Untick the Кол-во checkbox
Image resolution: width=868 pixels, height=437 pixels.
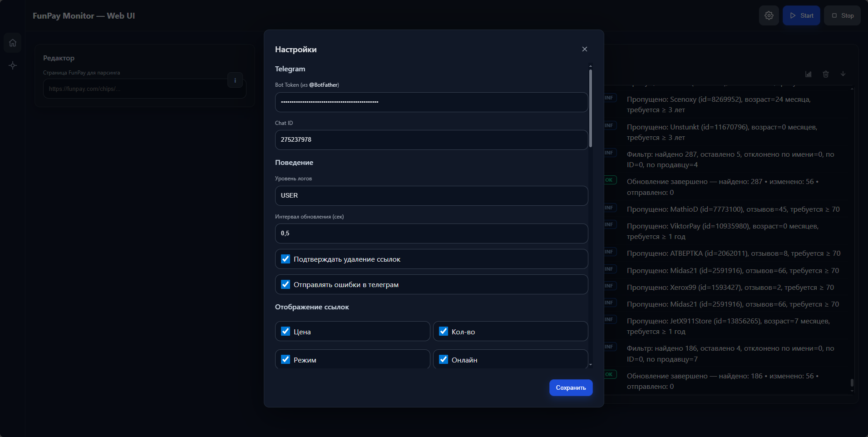[444, 332]
